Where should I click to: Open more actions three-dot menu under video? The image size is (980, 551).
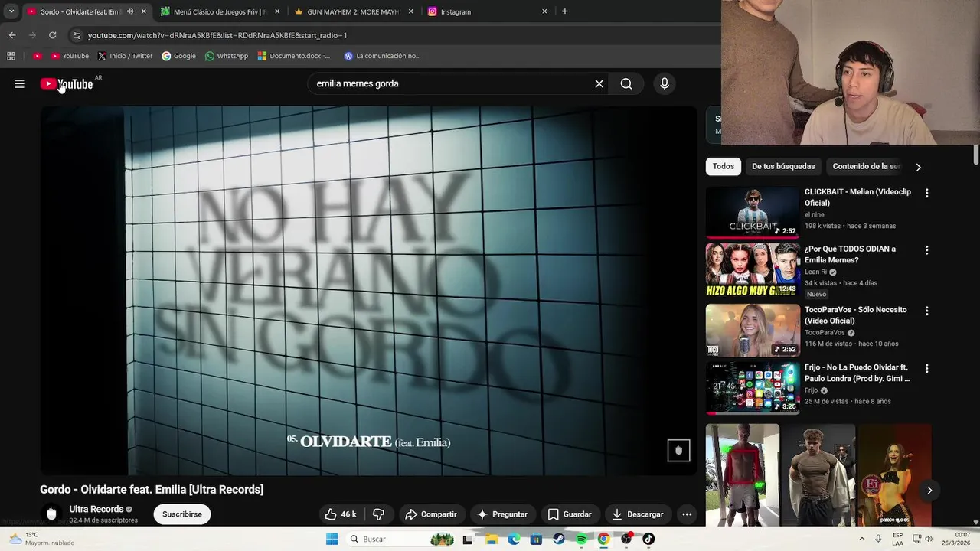[x=687, y=514]
